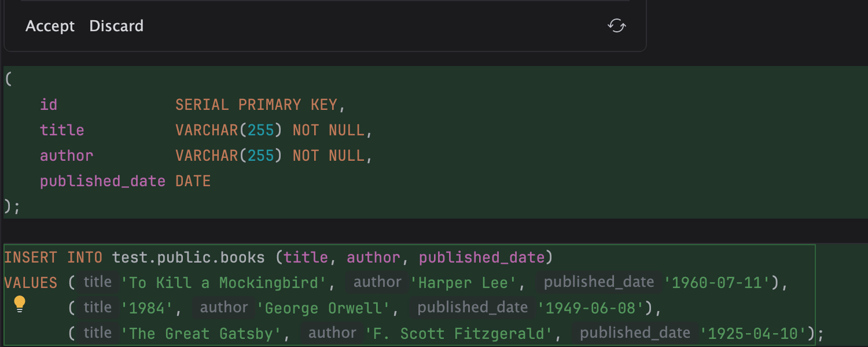Click SERIAL PRIMARY KEY on the id line
Screen dimensions: 868x347
pyautogui.click(x=258, y=104)
